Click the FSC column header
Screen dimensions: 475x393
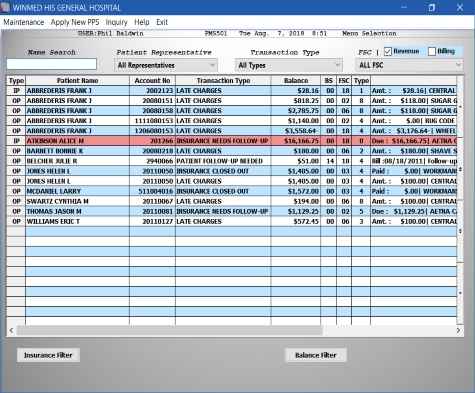344,81
